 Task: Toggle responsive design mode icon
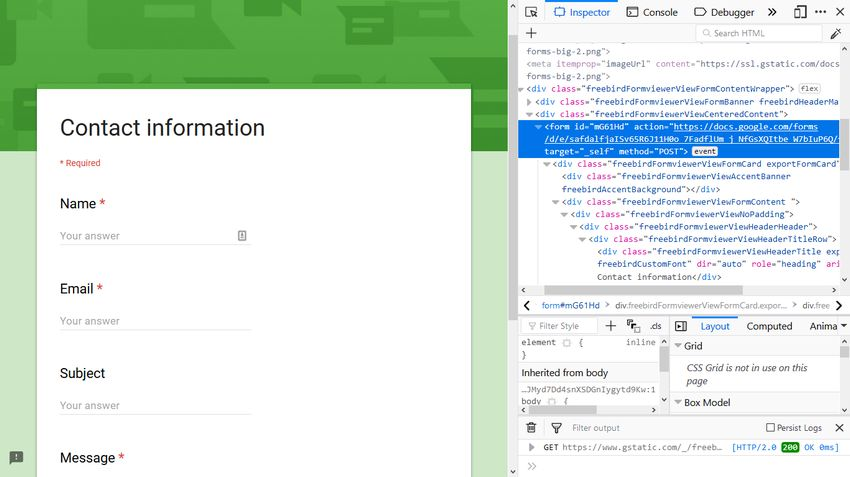click(800, 12)
